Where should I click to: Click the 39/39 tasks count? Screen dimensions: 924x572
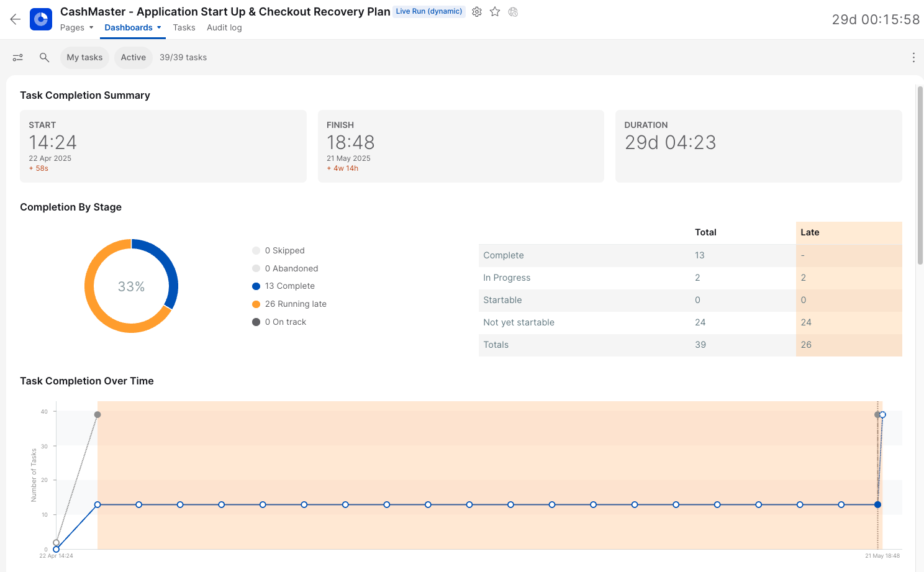click(183, 57)
